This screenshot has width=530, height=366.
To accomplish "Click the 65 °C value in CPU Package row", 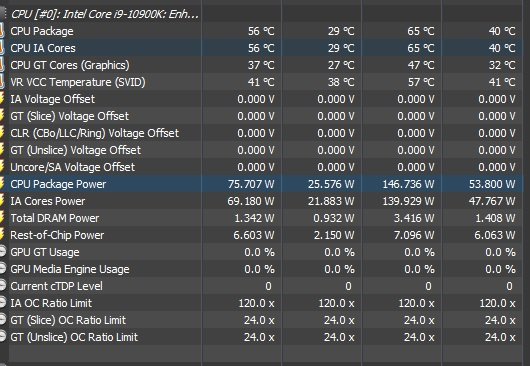I will point(421,31).
